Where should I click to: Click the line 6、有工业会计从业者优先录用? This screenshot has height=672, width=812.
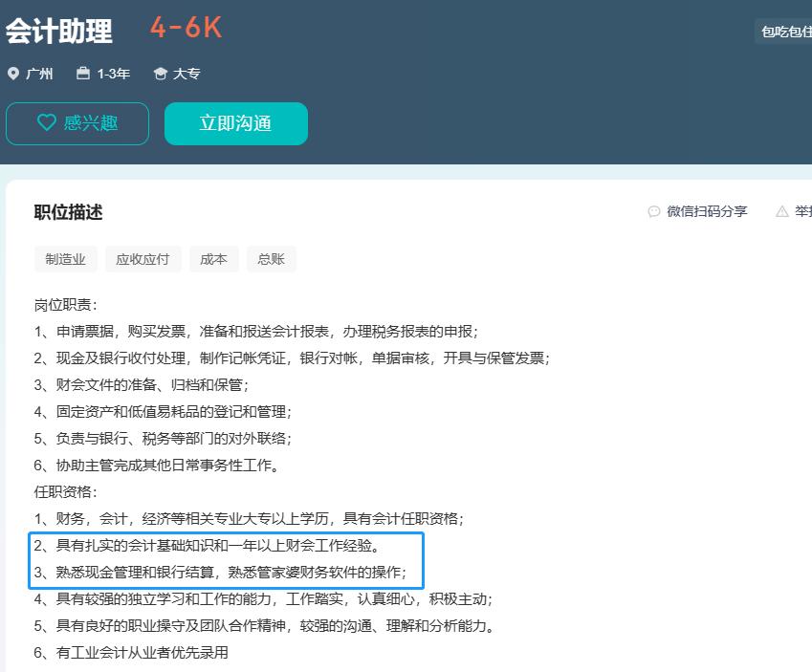pos(132,653)
